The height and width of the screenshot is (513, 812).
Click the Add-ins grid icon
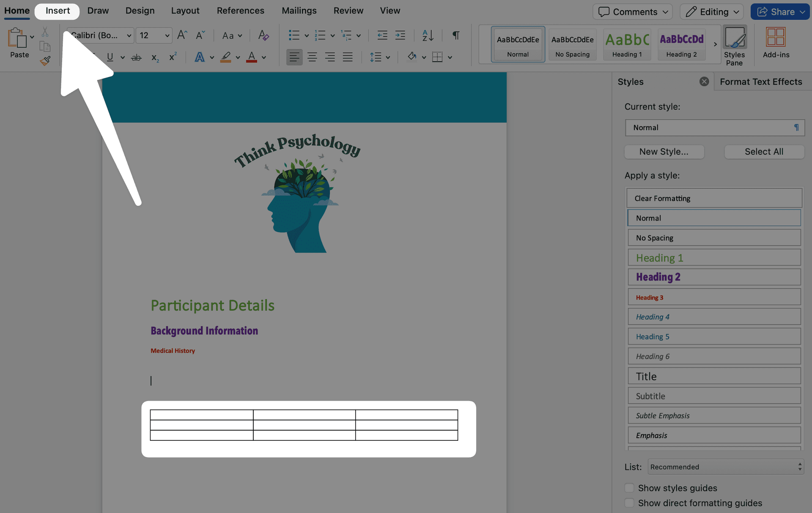(x=776, y=37)
